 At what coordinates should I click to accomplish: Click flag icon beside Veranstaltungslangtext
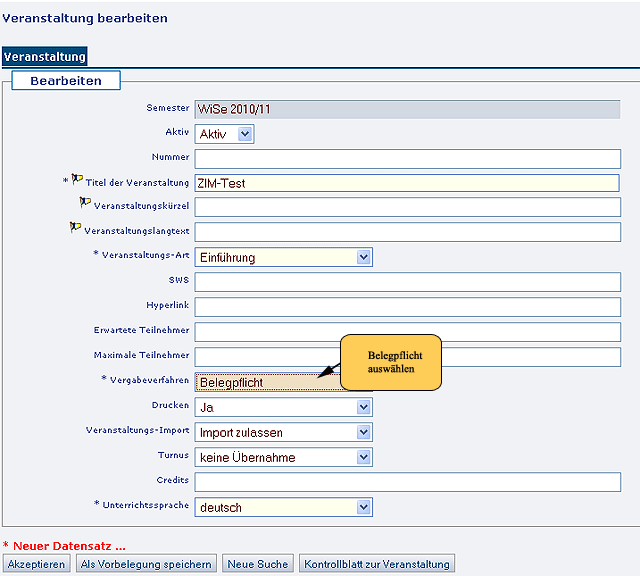(75, 228)
